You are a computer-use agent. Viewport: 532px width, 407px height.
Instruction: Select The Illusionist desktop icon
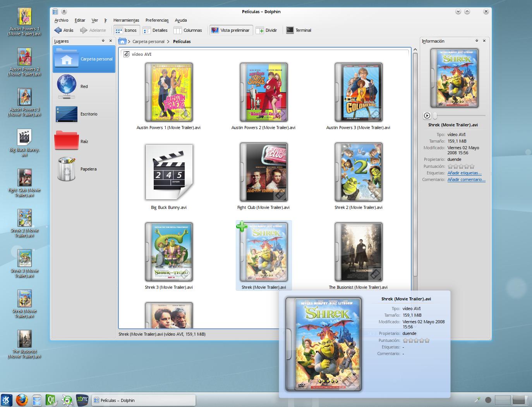(x=24, y=345)
